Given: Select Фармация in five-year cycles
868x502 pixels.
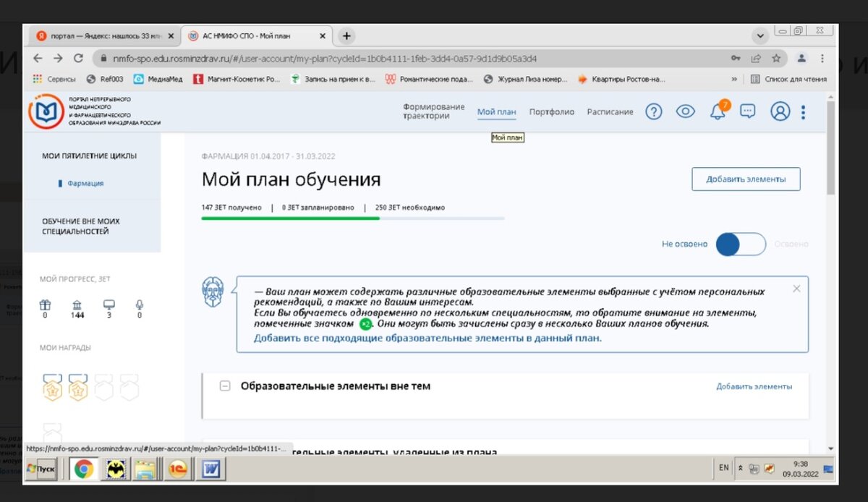Looking at the screenshot, I should click(85, 184).
